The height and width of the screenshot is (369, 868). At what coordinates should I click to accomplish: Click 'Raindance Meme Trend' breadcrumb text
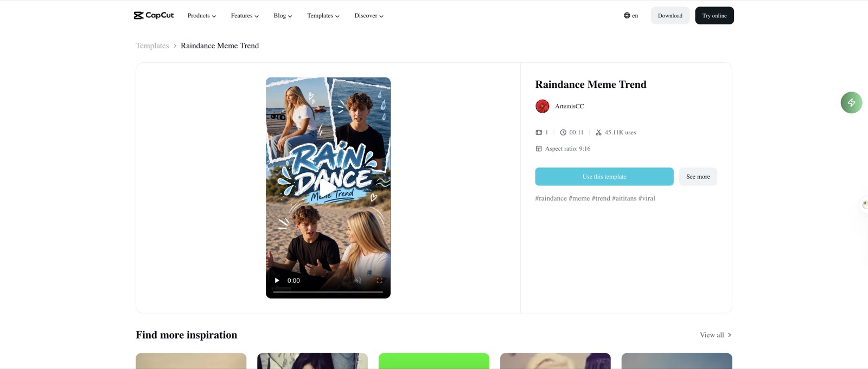point(220,46)
